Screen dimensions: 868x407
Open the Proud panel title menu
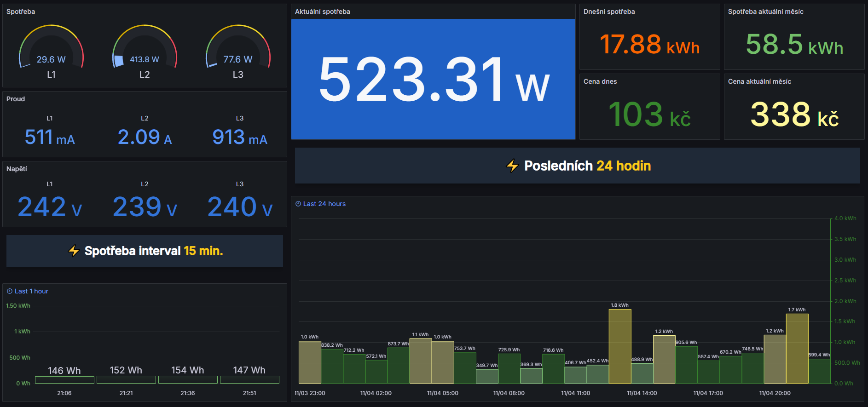[x=16, y=99]
